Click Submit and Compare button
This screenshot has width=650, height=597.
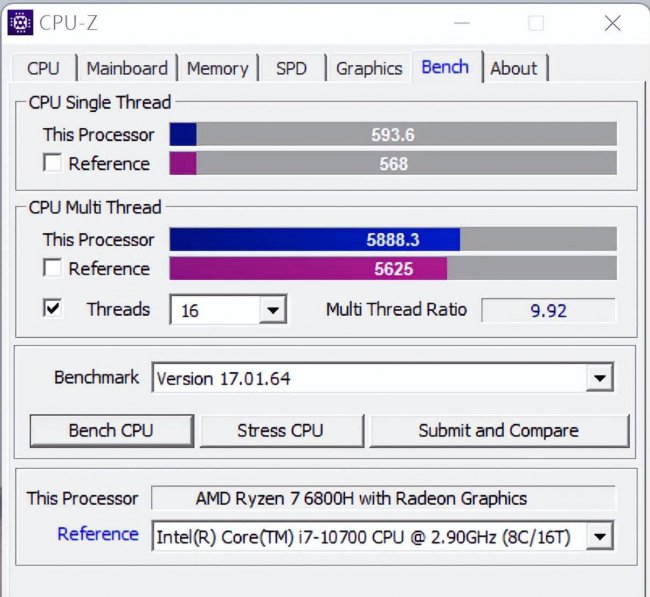tap(499, 431)
